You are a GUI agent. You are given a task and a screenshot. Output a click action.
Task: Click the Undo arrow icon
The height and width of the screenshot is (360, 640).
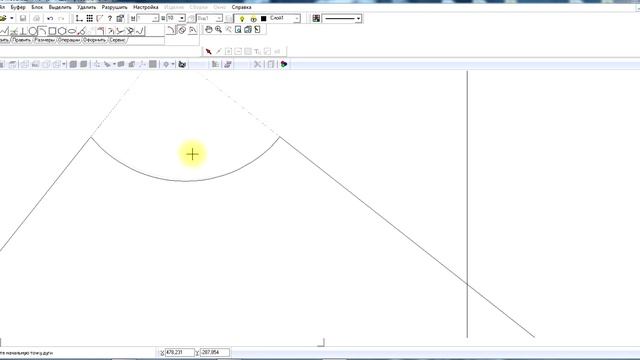[50, 18]
